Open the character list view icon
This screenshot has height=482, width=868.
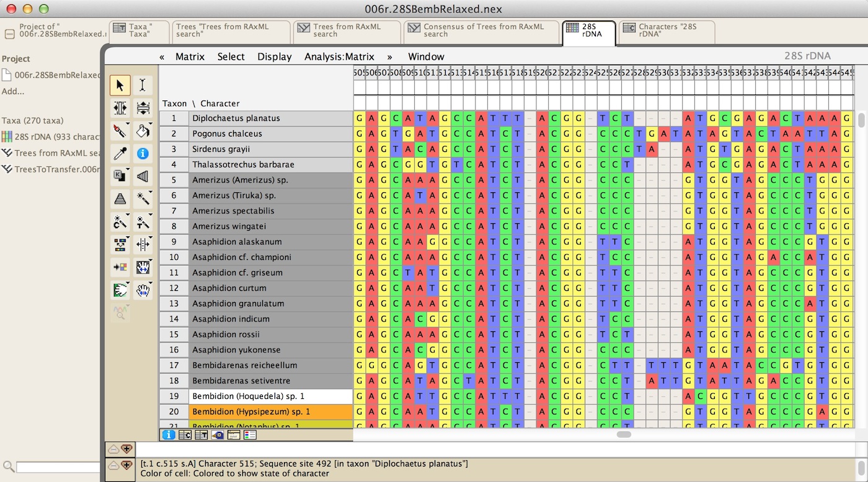point(185,435)
